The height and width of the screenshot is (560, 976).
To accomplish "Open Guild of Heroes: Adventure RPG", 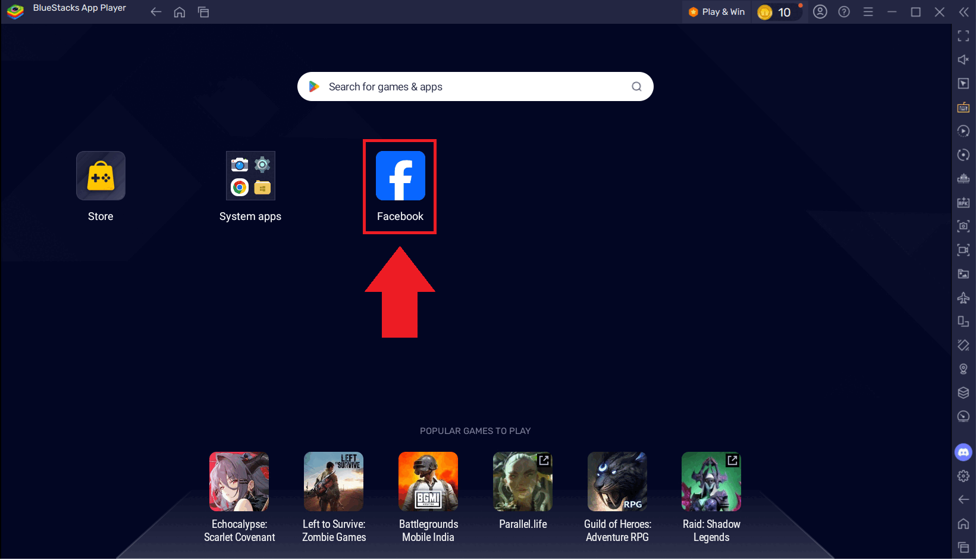I will tap(617, 482).
